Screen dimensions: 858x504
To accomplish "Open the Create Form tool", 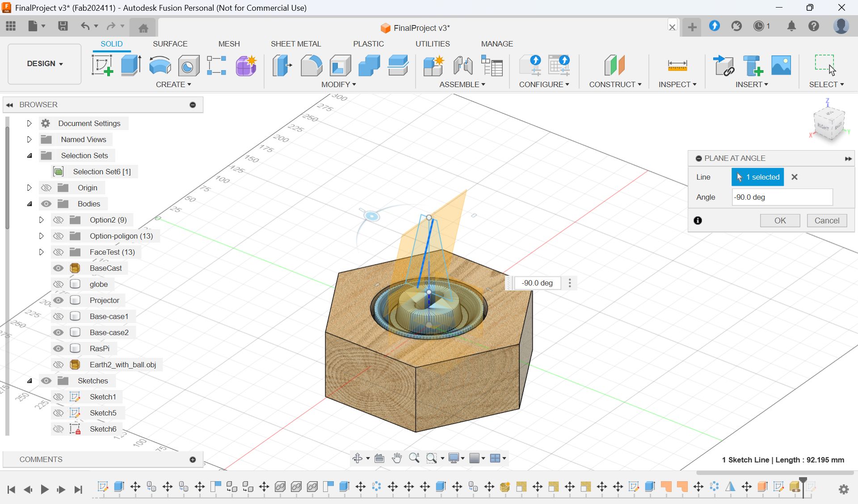I will 246,65.
